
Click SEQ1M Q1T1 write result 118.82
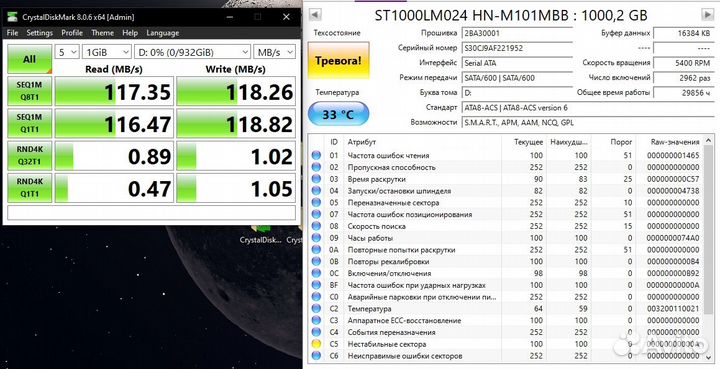(236, 123)
